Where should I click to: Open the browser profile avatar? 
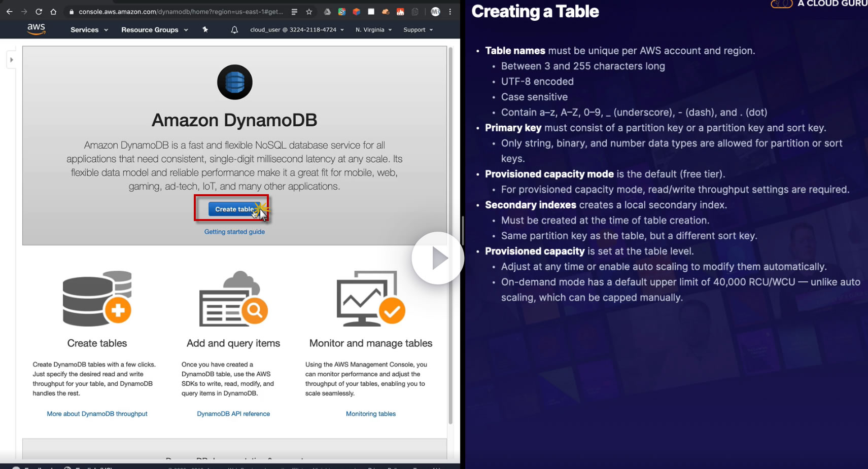click(x=435, y=12)
